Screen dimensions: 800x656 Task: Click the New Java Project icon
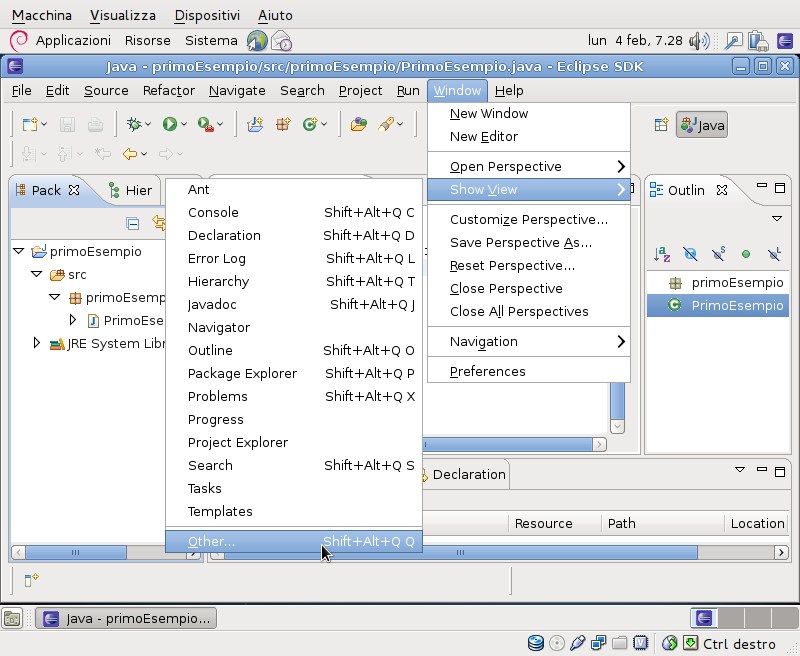[255, 124]
